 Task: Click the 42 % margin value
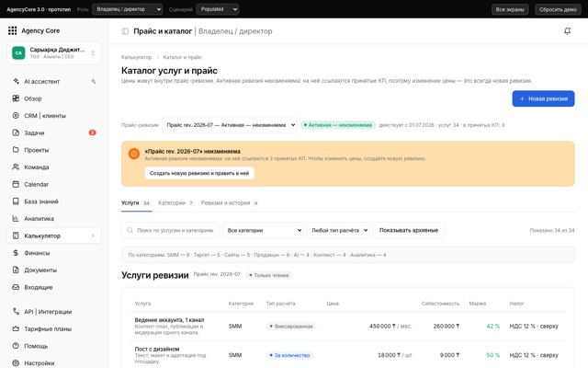click(493, 327)
